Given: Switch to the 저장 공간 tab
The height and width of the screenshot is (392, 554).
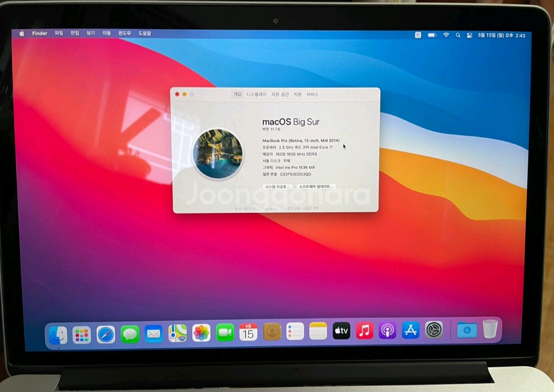Looking at the screenshot, I should click(x=279, y=95).
